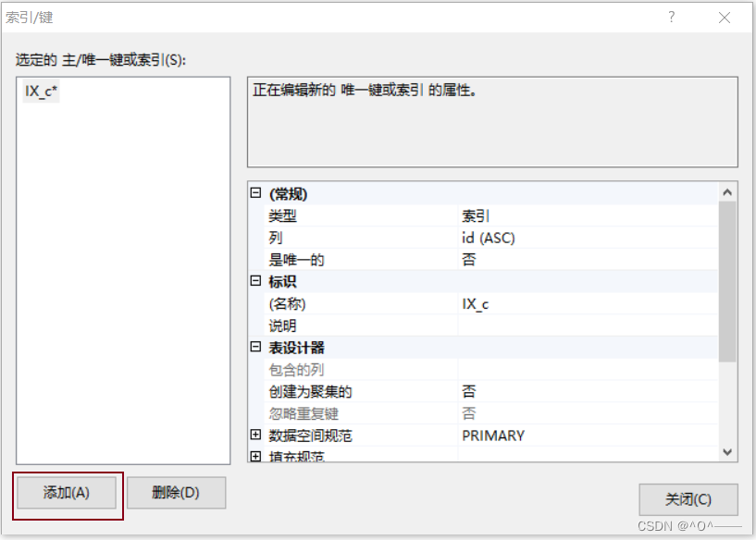Collapse the 表设计器 section
The width and height of the screenshot is (756, 540).
pos(255,347)
